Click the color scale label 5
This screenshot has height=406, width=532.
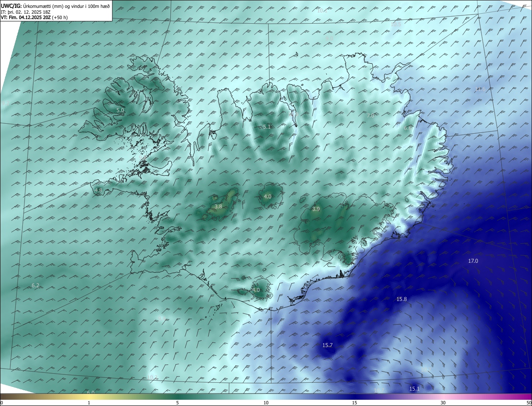[x=177, y=403]
